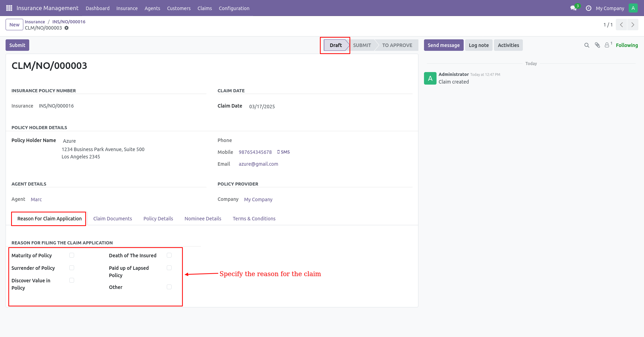Attach files with paperclip icon
Screen dimensions: 644x337
pos(597,45)
